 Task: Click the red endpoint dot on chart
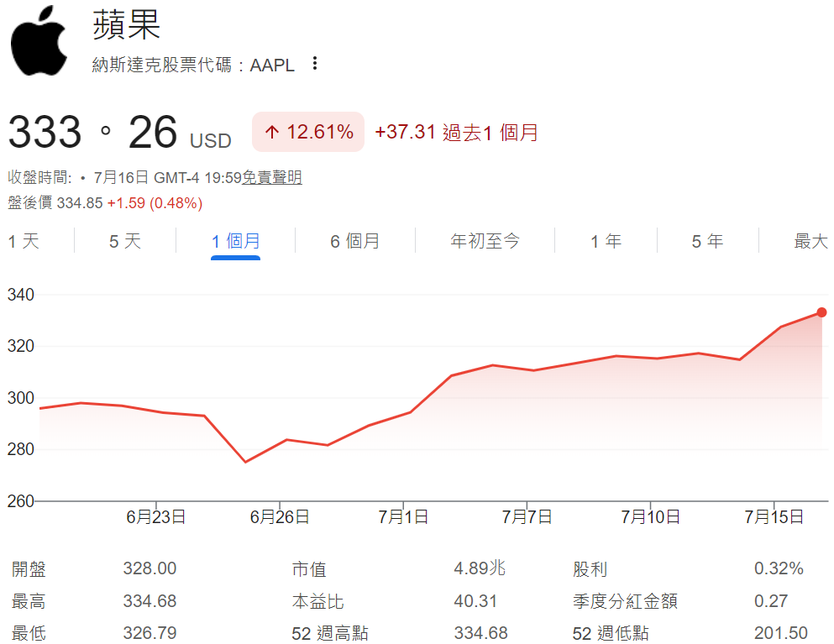[821, 312]
